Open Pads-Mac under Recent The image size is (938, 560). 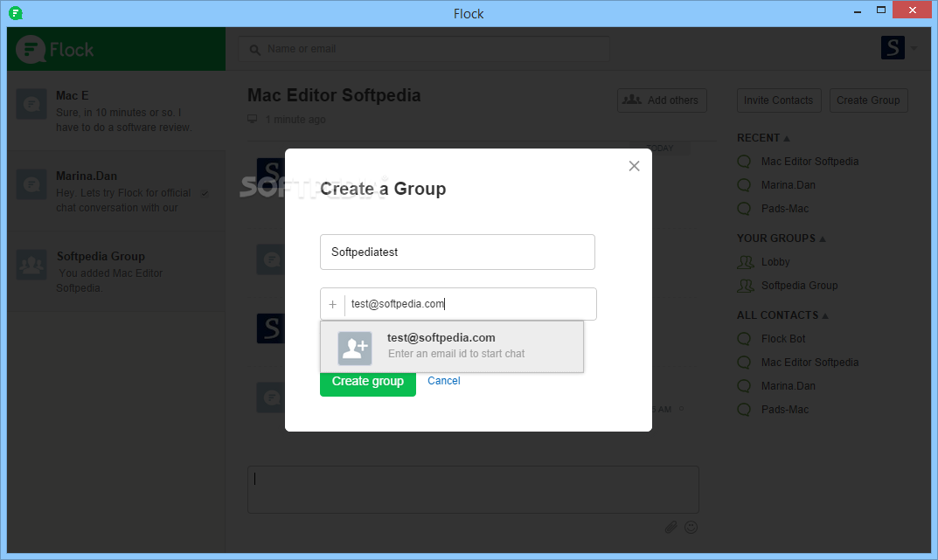point(784,209)
